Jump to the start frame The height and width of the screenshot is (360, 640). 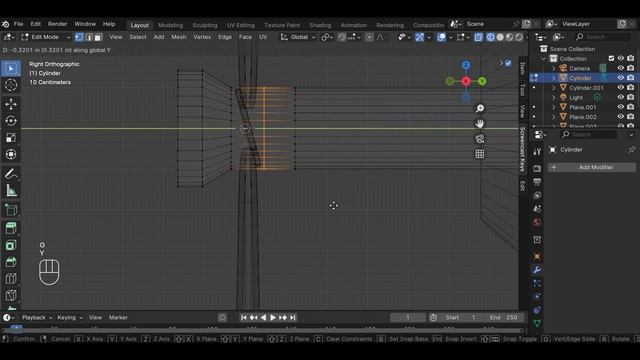click(244, 317)
